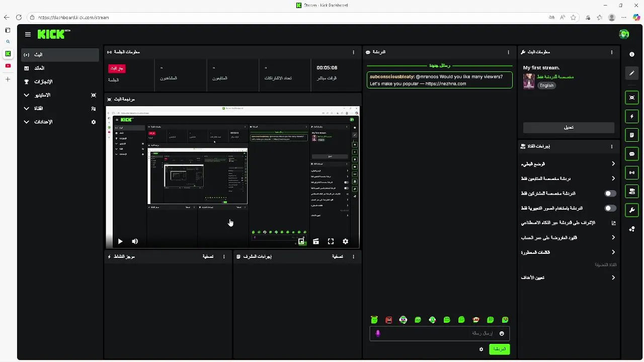Screen dimensions: 644x362
Task: Pick the angry red emote
Action: click(388, 320)
